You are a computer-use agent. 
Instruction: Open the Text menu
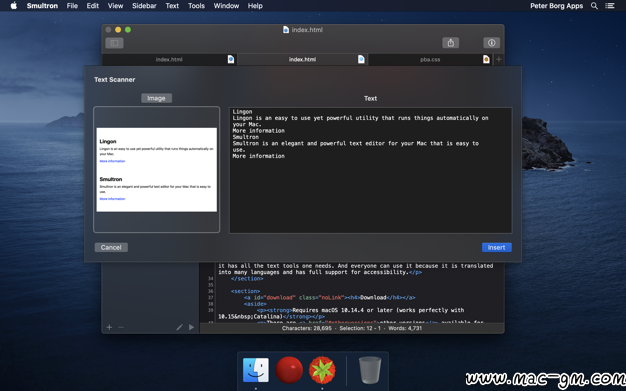(x=172, y=6)
